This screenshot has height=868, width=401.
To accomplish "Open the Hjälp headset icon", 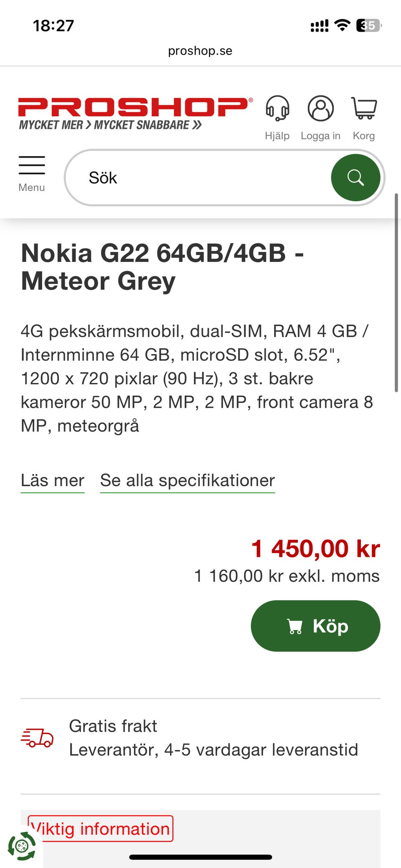I will pyautogui.click(x=277, y=109).
